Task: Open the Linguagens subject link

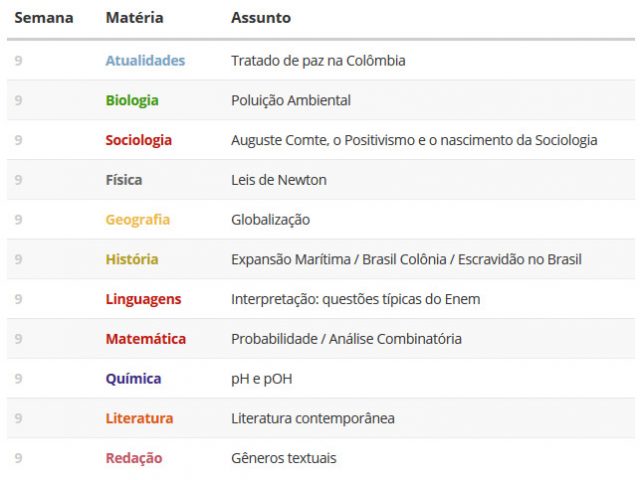Action: (x=143, y=299)
